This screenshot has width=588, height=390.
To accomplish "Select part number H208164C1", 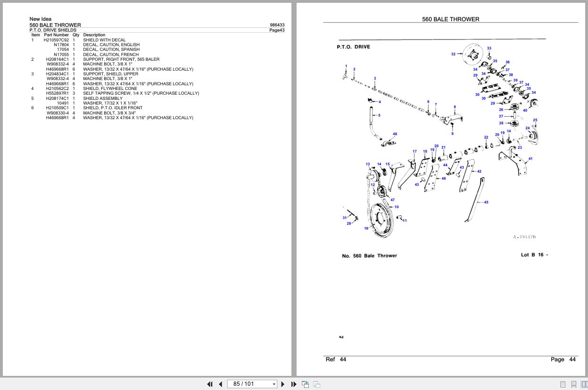I will (x=57, y=59).
